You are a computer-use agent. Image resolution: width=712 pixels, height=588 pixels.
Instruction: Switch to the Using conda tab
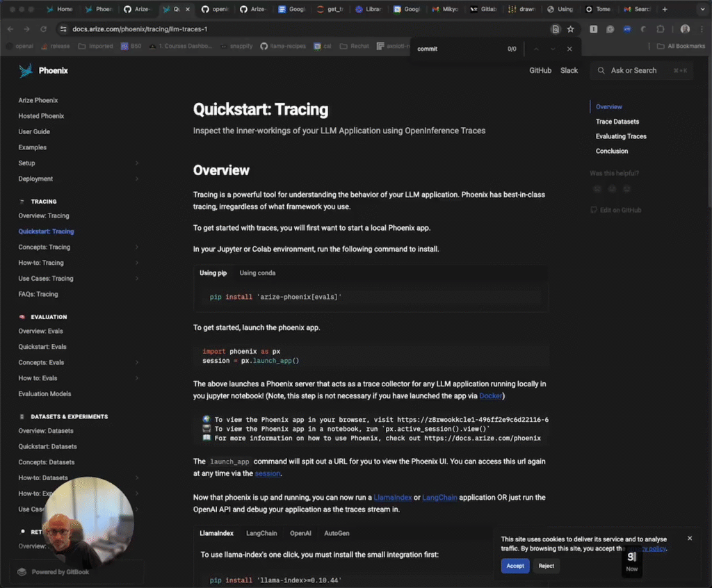click(257, 273)
